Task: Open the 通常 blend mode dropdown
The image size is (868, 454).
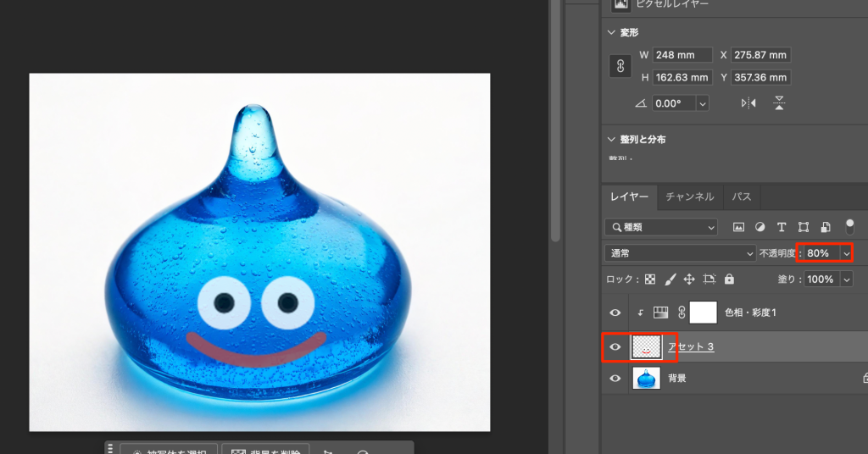Action: click(x=681, y=253)
